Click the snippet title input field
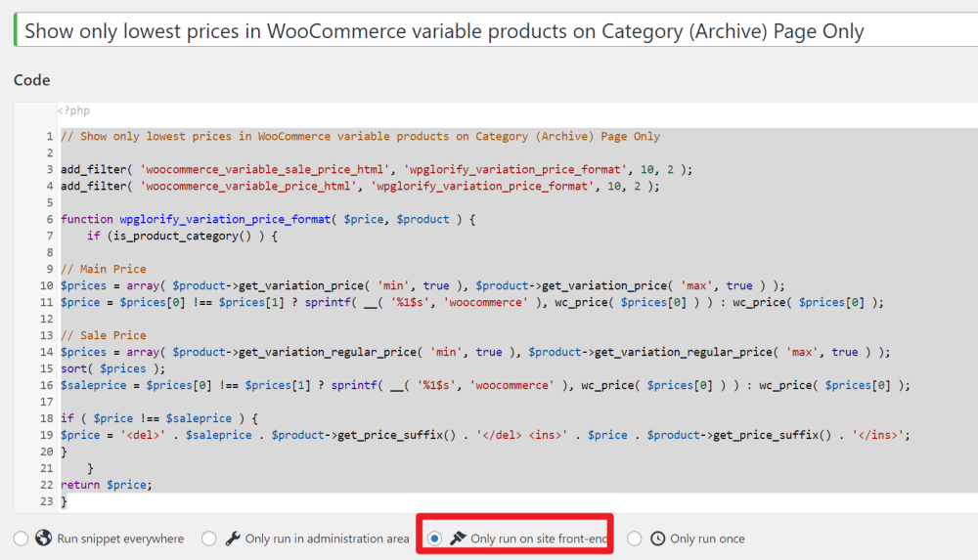This screenshot has height=560, width=978. pos(497,30)
